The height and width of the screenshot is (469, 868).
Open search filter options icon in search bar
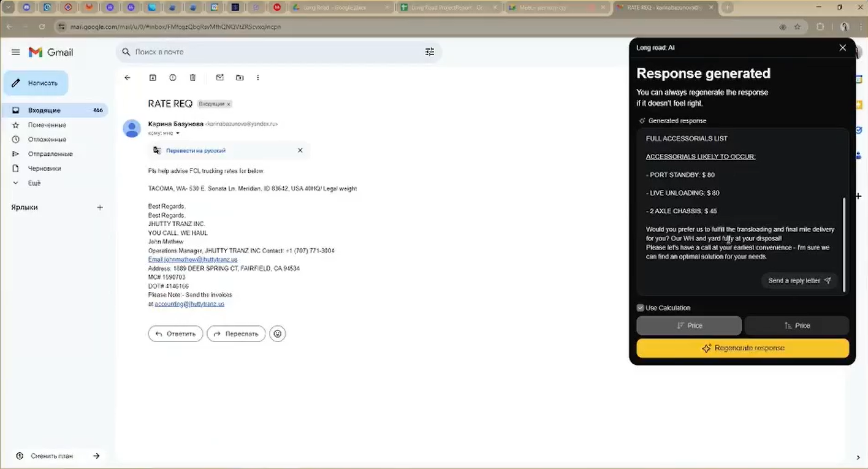(430, 52)
